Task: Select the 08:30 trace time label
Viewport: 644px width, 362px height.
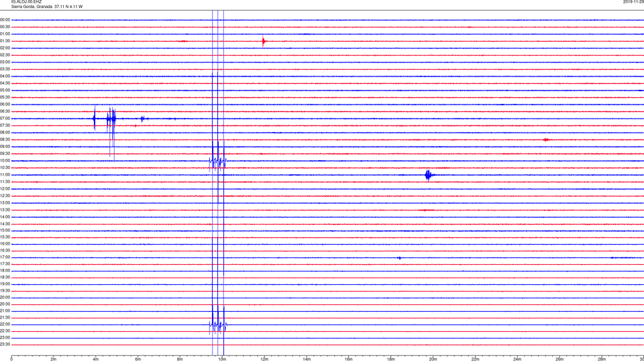Action: 5,139
